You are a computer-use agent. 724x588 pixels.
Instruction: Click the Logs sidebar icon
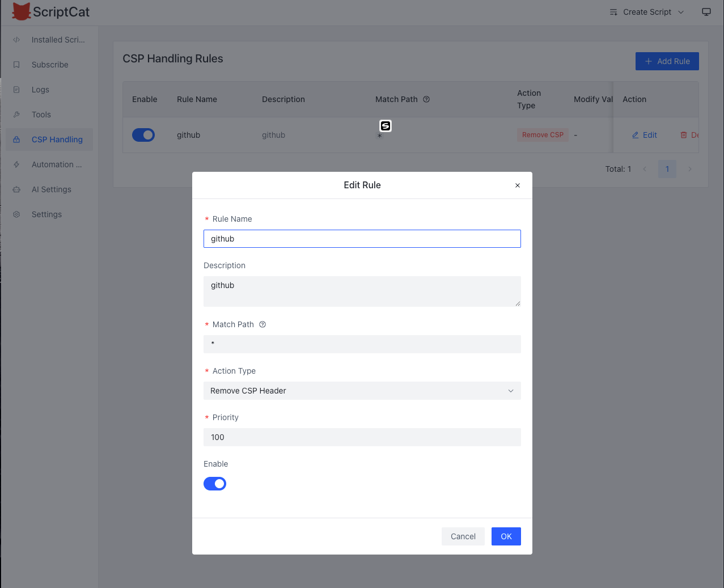(16, 90)
